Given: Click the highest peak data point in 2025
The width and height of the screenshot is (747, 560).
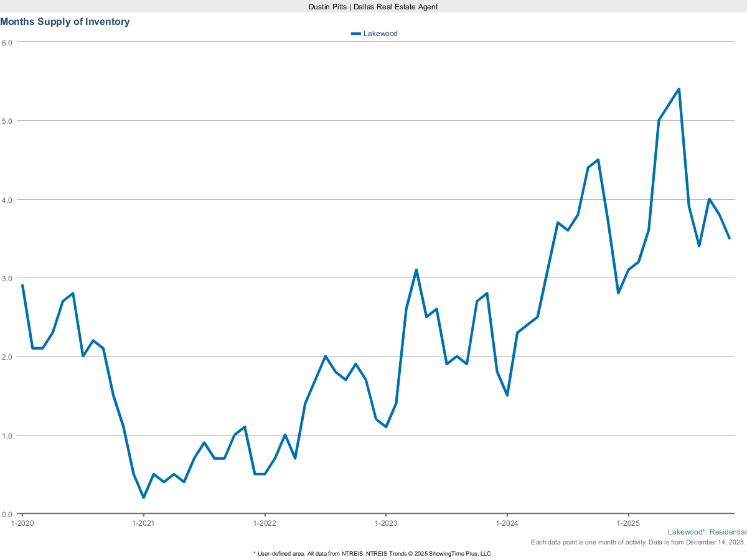Looking at the screenshot, I should click(x=679, y=89).
